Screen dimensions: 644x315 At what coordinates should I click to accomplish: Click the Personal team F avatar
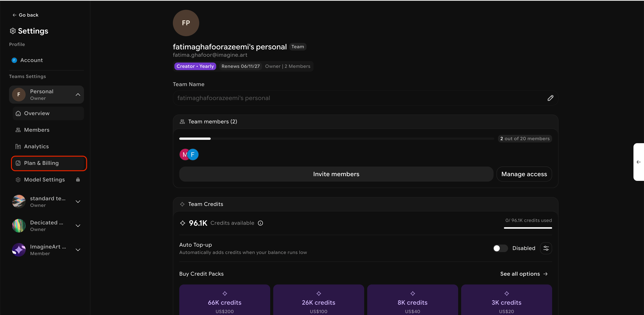tap(19, 95)
